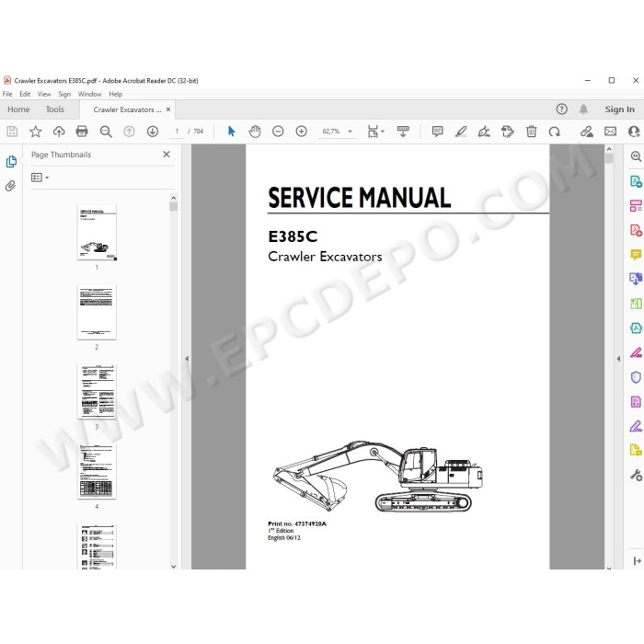This screenshot has height=644, width=644.
Task: Open the Window menu
Action: (x=89, y=94)
